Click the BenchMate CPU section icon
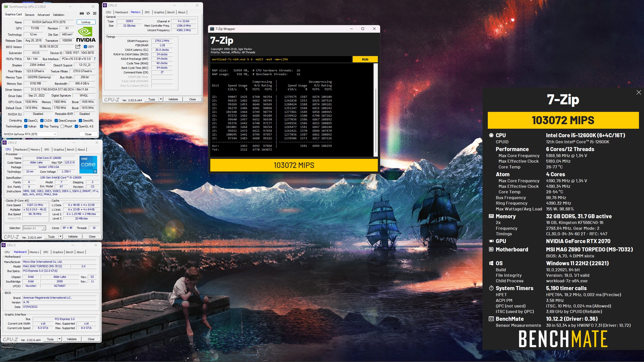The width and height of the screenshot is (644, 362). tap(491, 135)
